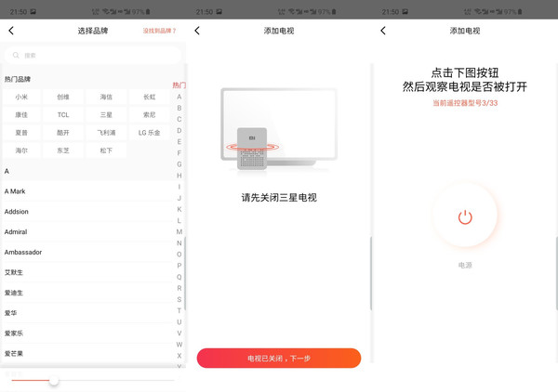Image resolution: width=558 pixels, height=392 pixels.
Task: Jump to letter M in the index
Action: click(179, 231)
